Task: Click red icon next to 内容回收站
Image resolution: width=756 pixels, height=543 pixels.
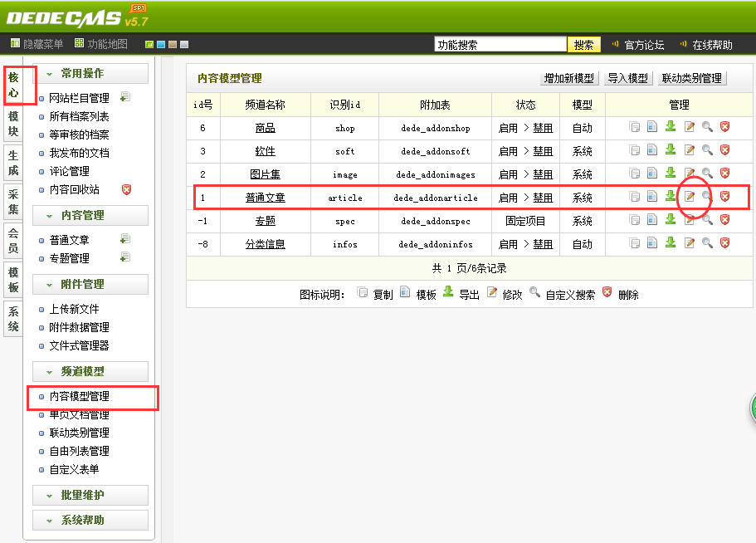Action: coord(127,189)
